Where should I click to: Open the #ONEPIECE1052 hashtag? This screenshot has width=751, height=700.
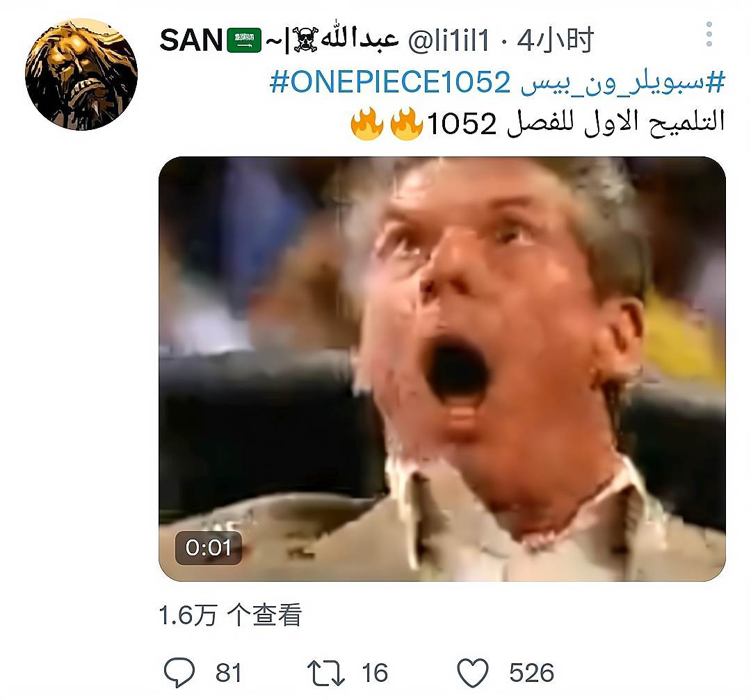(x=390, y=82)
